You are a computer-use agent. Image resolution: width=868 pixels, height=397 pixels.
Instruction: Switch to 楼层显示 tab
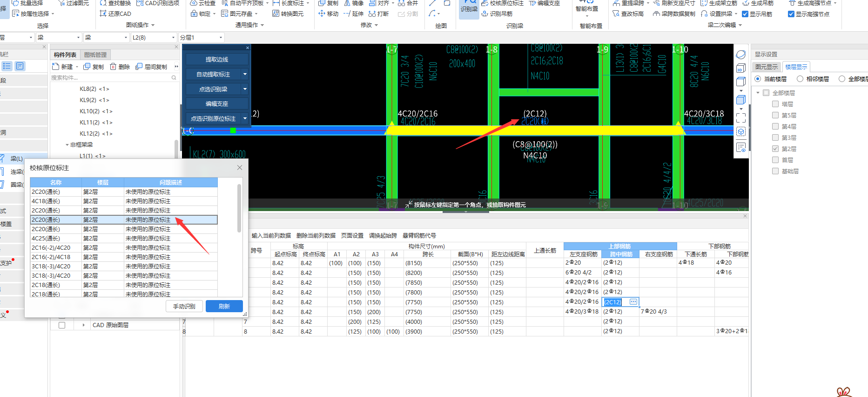coord(796,67)
